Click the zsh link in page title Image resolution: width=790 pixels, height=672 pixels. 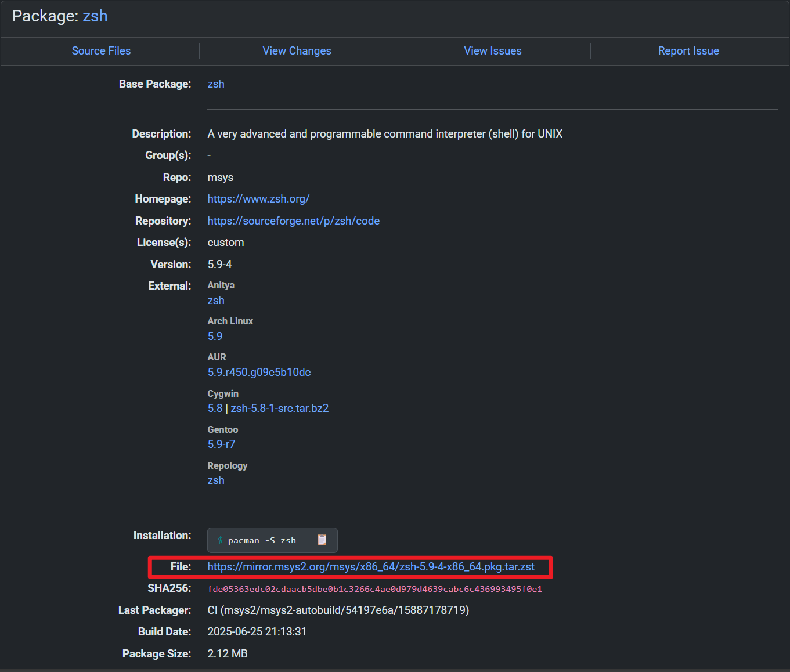pos(95,16)
